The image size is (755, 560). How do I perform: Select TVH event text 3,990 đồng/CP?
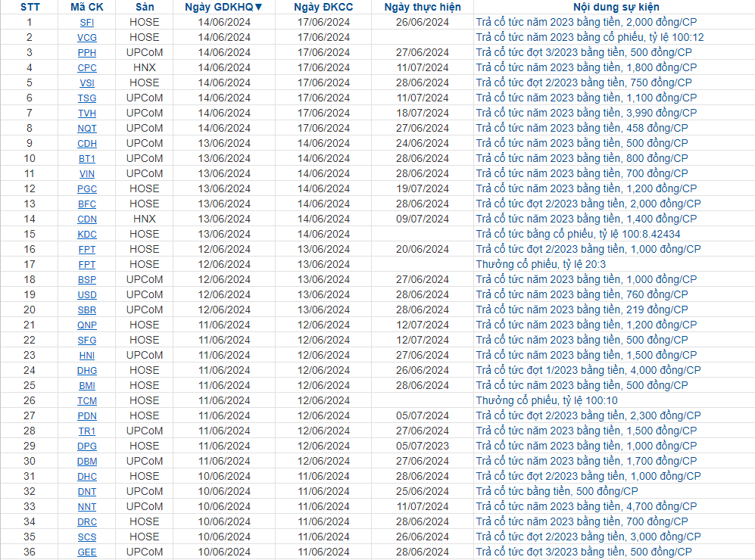pos(586,113)
